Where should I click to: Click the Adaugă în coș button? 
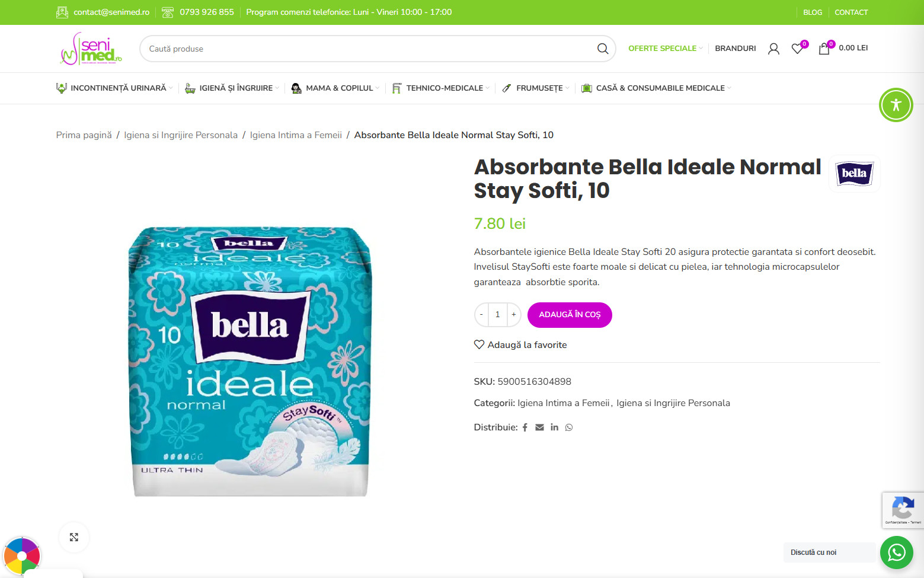[570, 315]
